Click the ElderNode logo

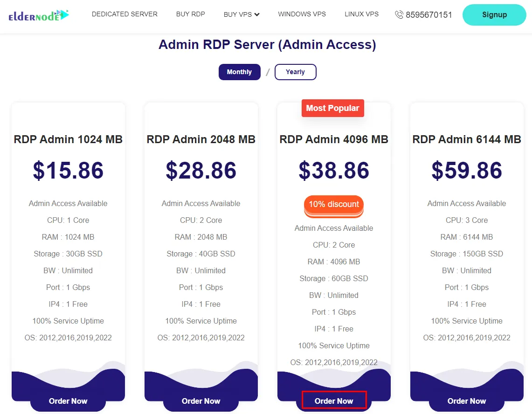click(x=39, y=15)
